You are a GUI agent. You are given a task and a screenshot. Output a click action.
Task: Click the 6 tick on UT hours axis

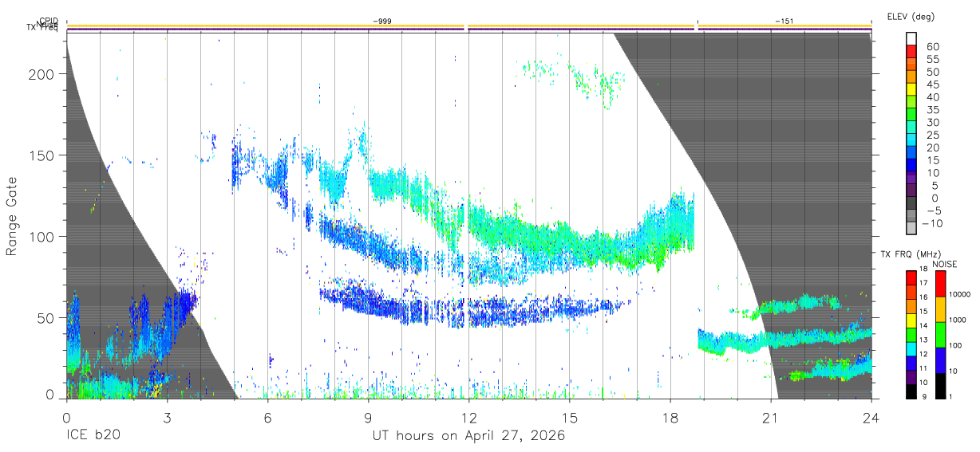267,417
